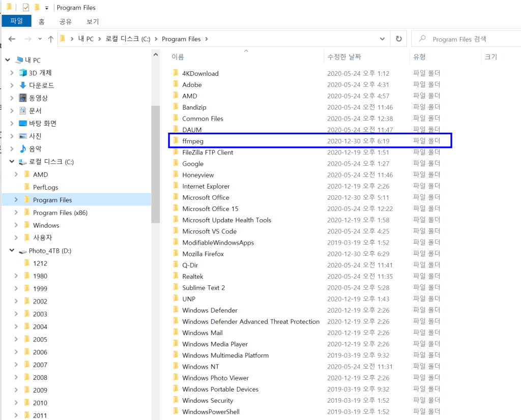Expand the Program Files (x86) tree node

coord(16,213)
